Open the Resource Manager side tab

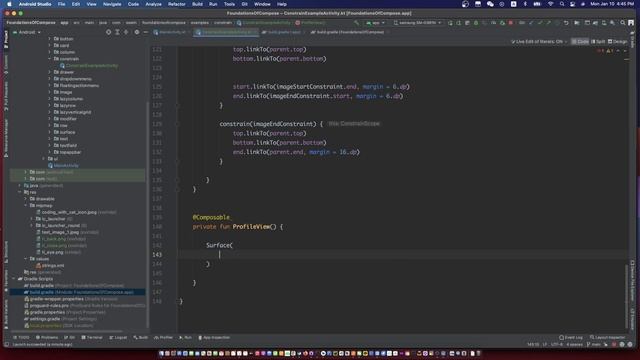pos(6,138)
